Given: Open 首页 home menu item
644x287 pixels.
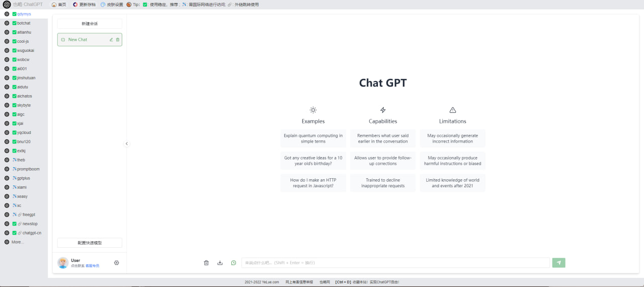Looking at the screenshot, I should [59, 5].
